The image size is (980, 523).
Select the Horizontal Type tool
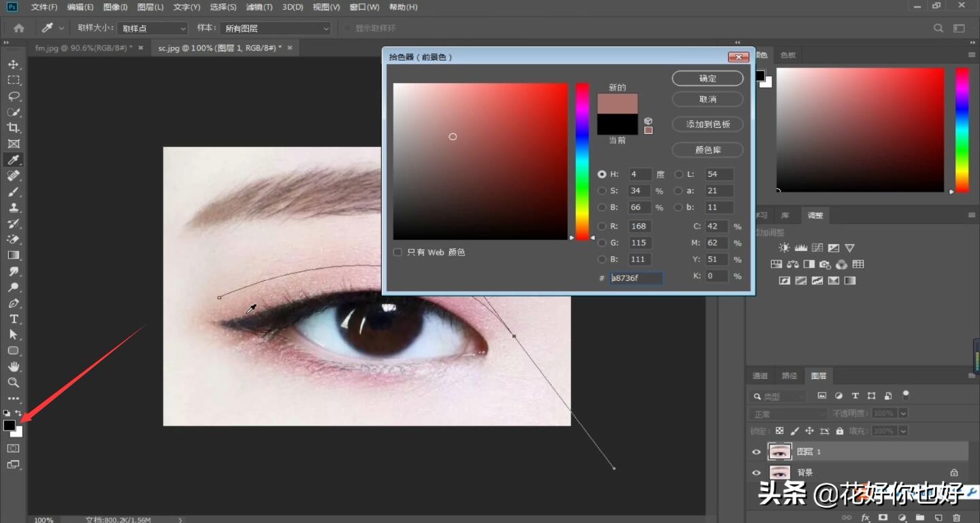tap(13, 319)
